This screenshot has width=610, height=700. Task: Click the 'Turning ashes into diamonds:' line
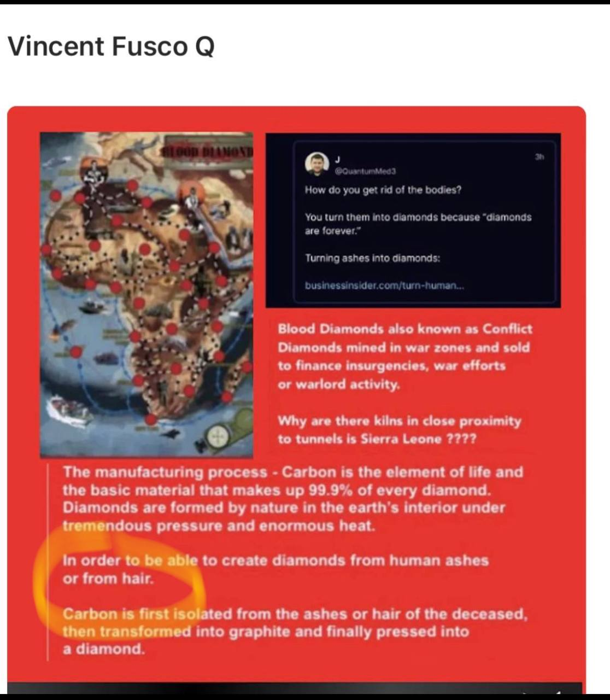[373, 258]
